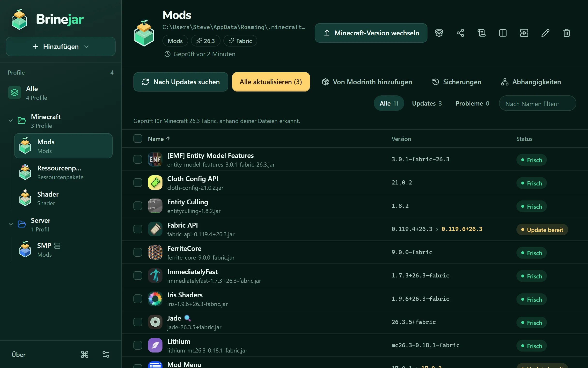Open Abhängigkeiten view
The image size is (588, 368).
click(x=531, y=82)
